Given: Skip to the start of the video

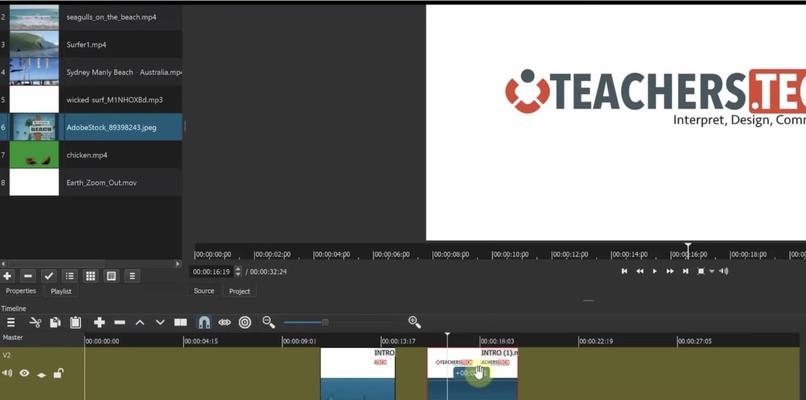Looking at the screenshot, I should click(625, 271).
